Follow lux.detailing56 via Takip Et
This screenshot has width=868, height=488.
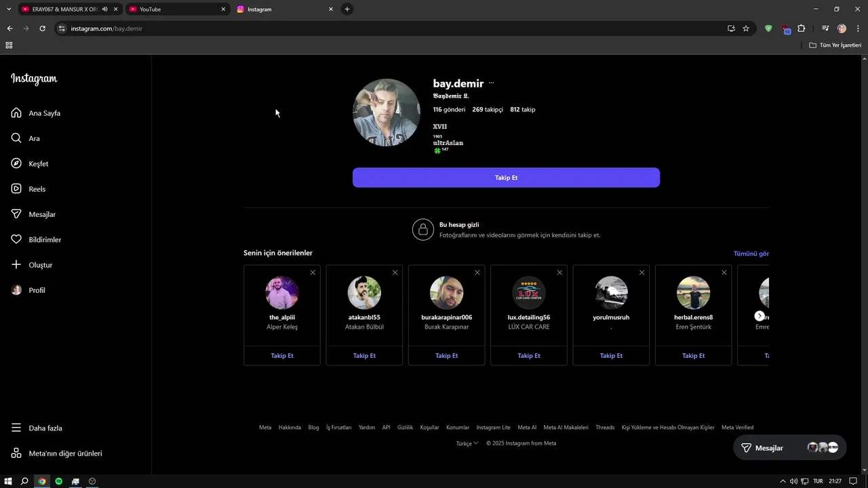tap(529, 356)
